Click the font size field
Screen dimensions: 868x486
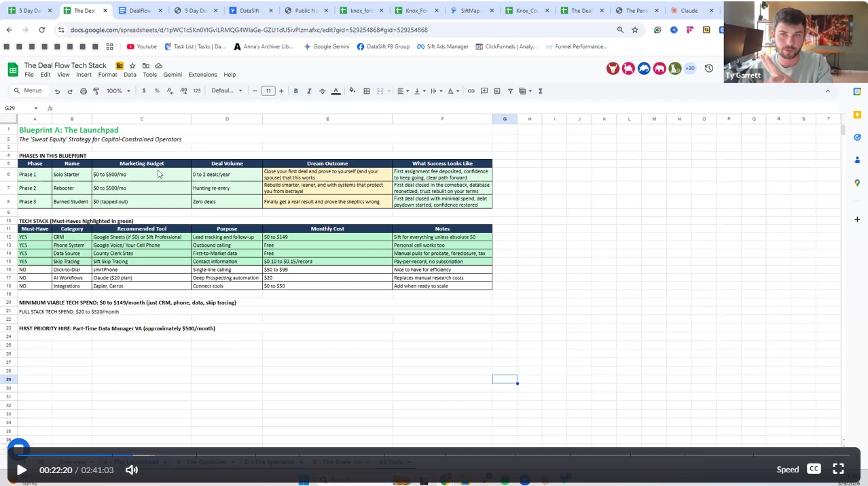click(268, 91)
